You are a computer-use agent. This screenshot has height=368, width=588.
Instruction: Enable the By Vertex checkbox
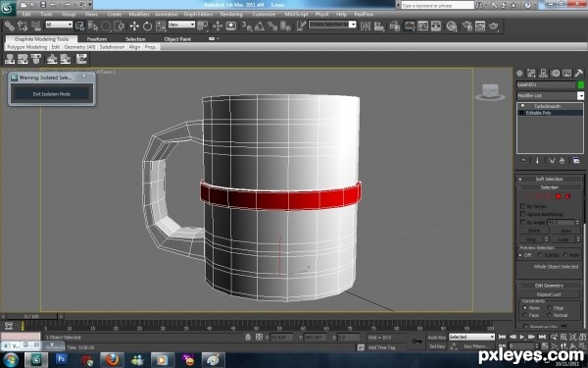[x=522, y=206]
